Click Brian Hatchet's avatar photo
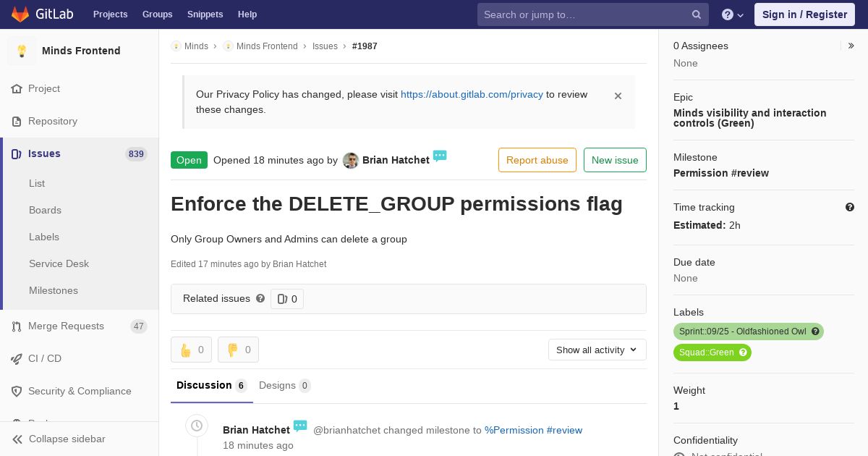 point(351,161)
